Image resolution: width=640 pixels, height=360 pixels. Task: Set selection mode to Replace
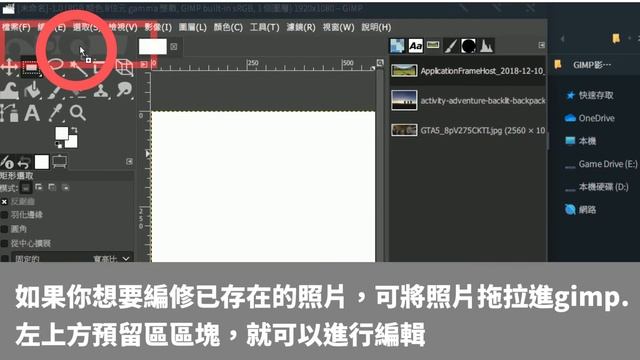click(26, 188)
